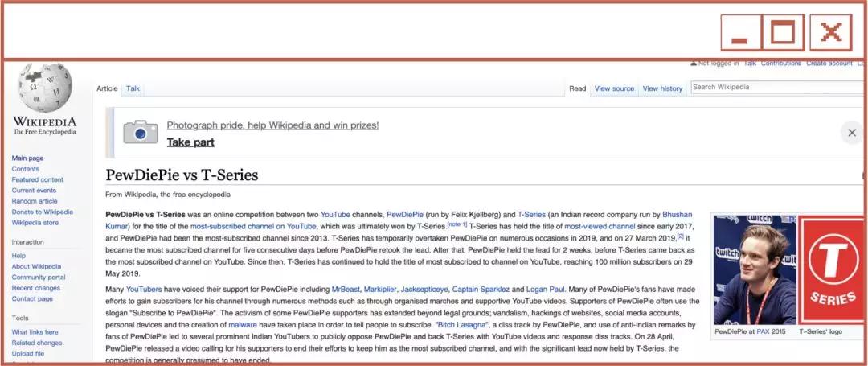This screenshot has height=366, width=868.
Task: Open YouTubers link in second paragraph
Action: tap(144, 289)
